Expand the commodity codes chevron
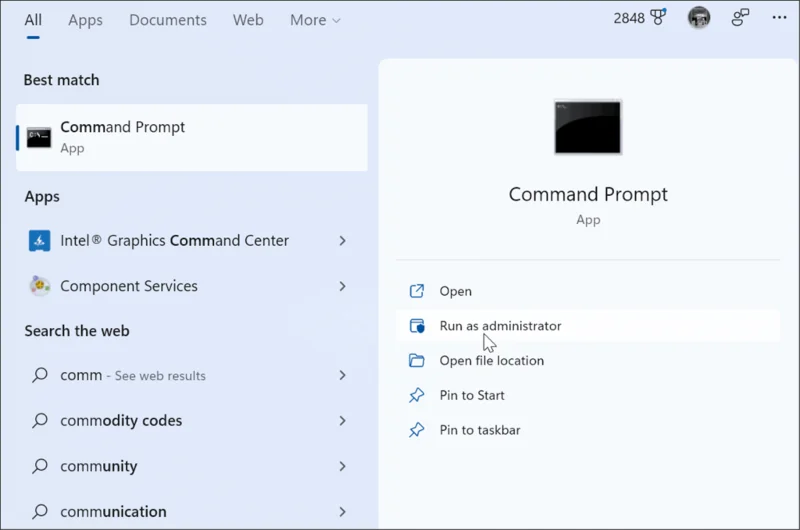800x530 pixels. (342, 421)
